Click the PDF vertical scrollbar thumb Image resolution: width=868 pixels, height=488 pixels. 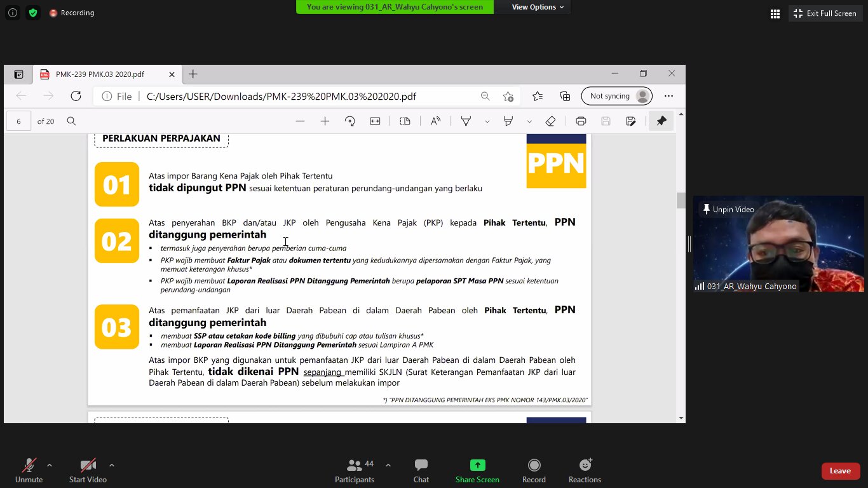click(681, 200)
